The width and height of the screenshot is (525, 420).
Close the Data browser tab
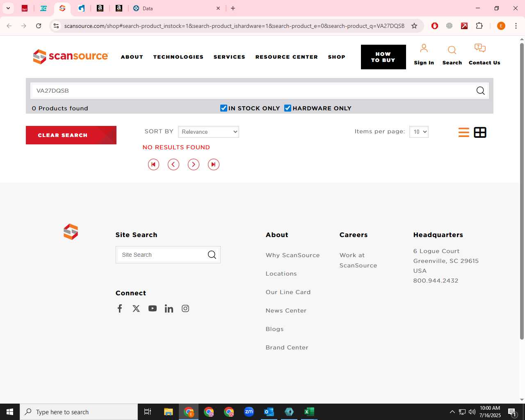(x=218, y=8)
